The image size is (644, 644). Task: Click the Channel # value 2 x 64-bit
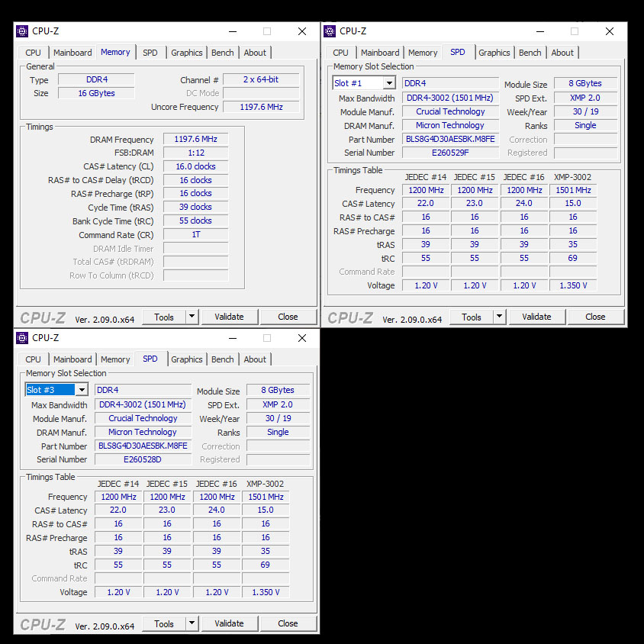[261, 79]
